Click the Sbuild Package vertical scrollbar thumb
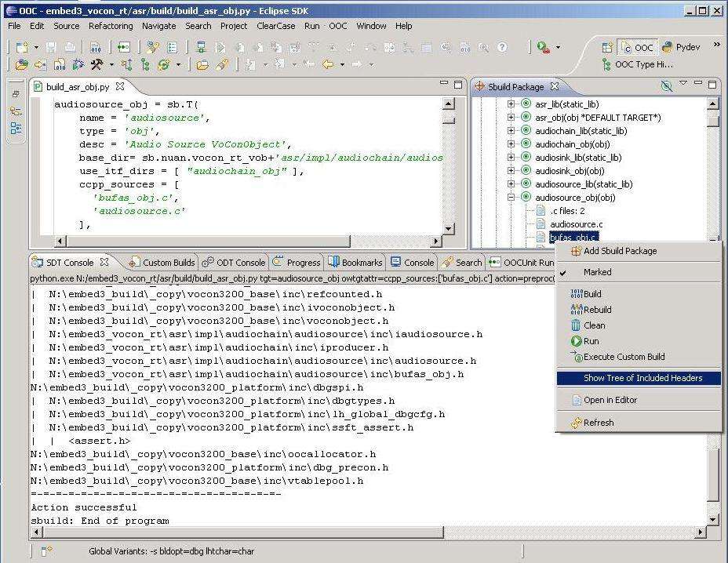 pos(712,120)
